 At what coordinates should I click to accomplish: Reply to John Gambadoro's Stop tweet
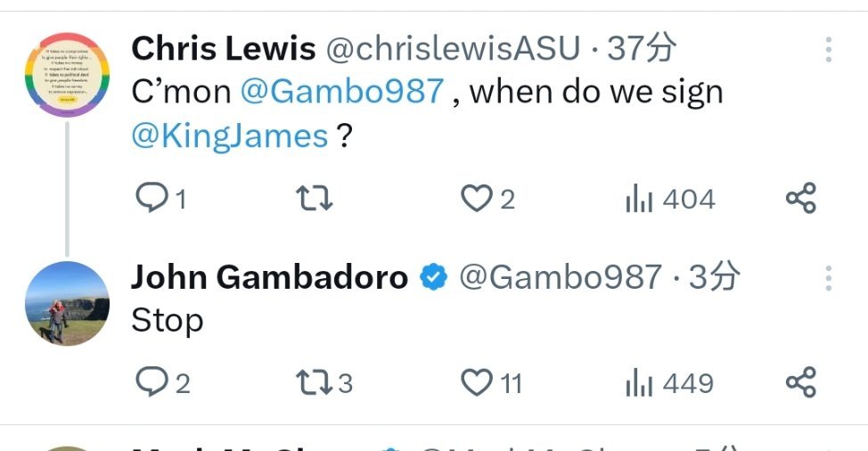(x=163, y=382)
